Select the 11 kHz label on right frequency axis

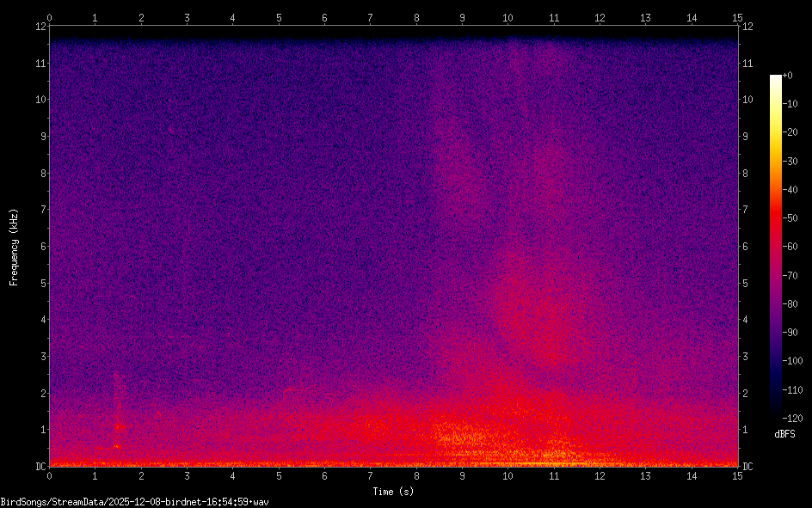[748, 63]
